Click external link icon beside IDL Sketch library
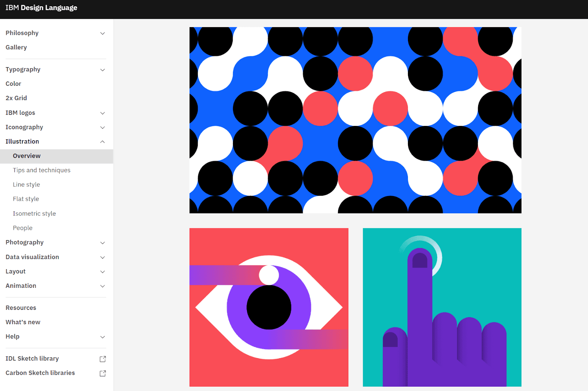This screenshot has height=391, width=588. [x=103, y=359]
